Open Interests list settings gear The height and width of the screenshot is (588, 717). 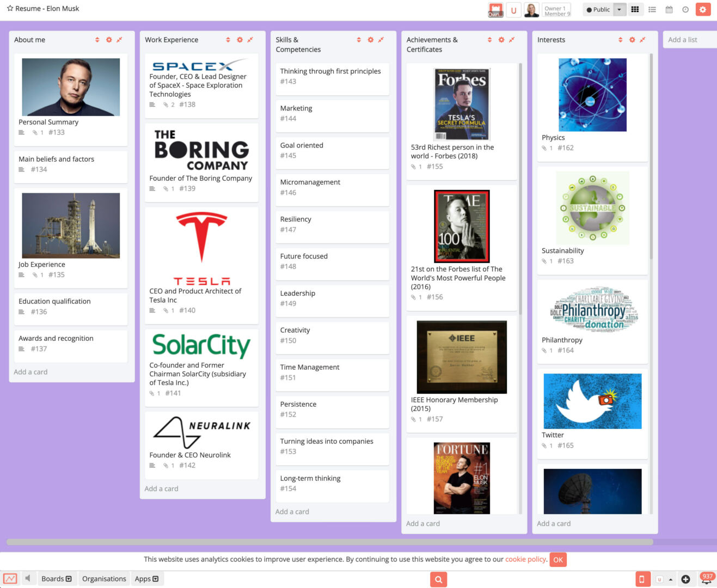click(632, 40)
